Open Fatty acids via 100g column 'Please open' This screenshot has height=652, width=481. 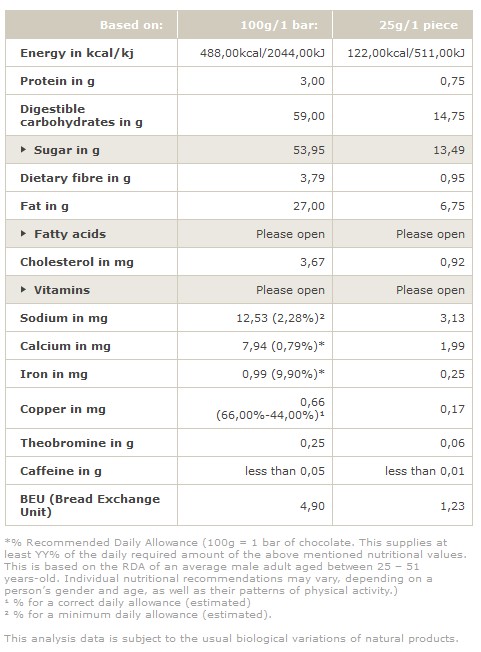click(x=290, y=234)
